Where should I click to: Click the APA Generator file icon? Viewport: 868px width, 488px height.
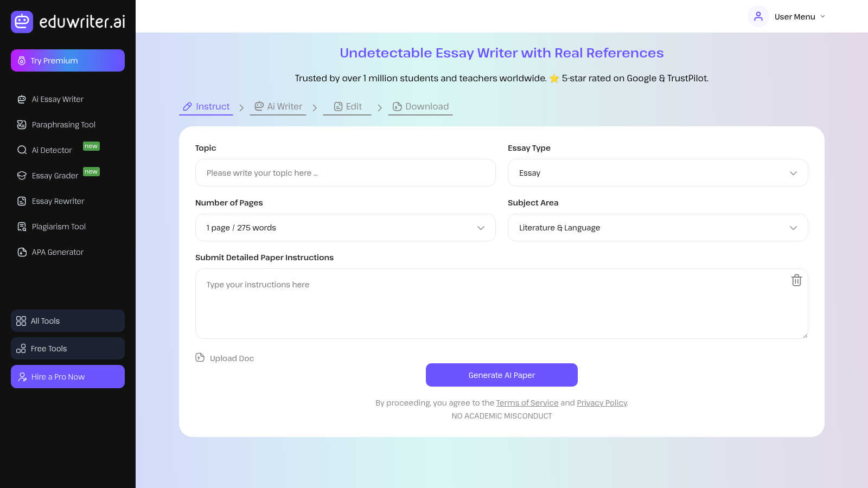[22, 252]
